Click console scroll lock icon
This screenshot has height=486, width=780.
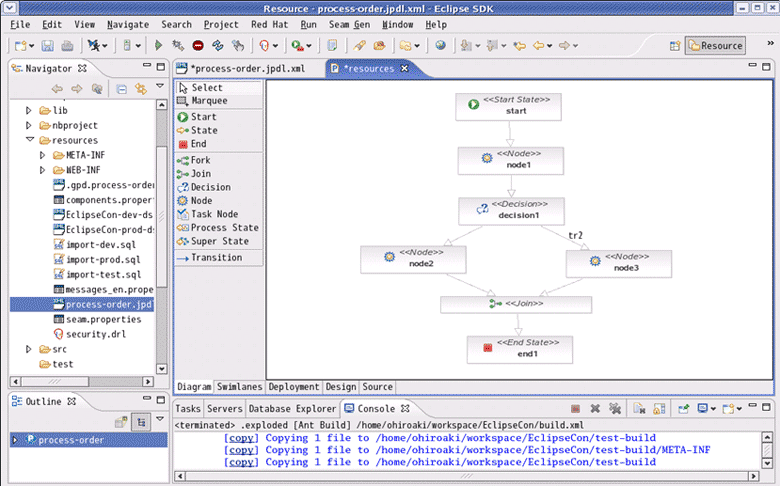tap(659, 409)
